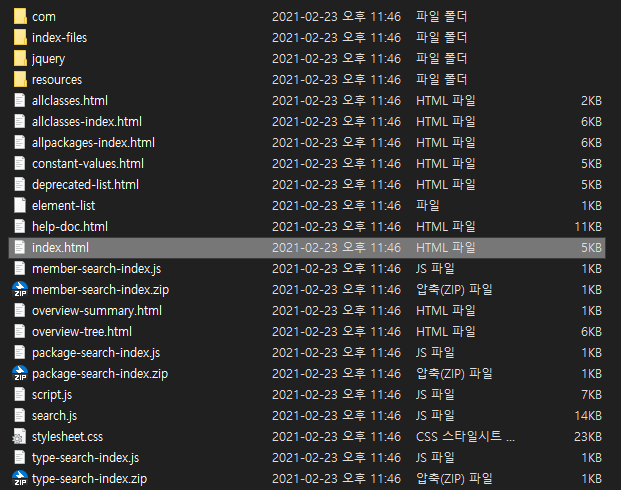Click the allpackages-index.html file icon
Screen dimensions: 621x490
point(20,143)
